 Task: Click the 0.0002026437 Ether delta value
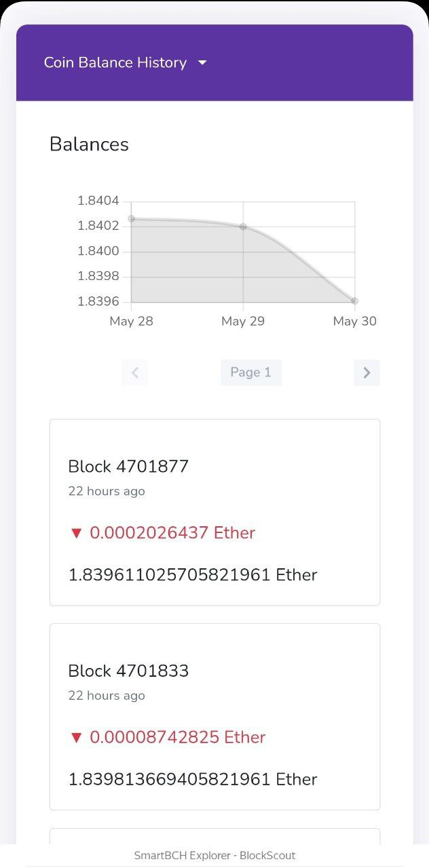tap(172, 533)
